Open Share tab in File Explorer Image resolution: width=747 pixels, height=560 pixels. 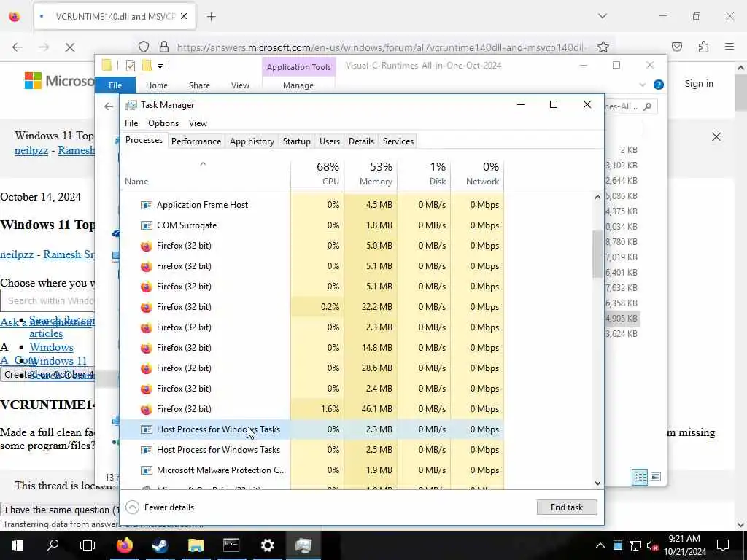199,85
